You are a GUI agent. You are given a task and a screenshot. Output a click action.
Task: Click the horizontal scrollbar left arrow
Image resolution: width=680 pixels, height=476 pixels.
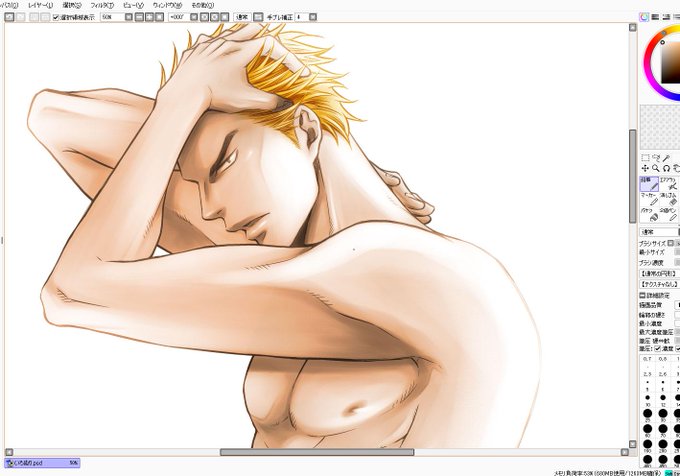point(9,452)
